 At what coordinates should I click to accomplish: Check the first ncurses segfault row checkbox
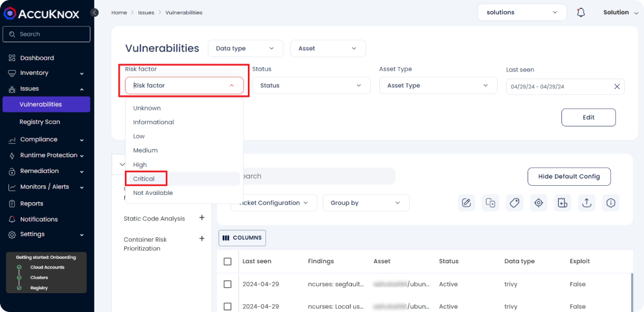pos(228,284)
